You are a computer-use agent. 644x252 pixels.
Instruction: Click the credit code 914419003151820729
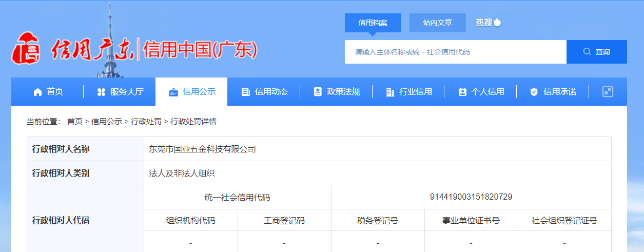(x=471, y=197)
